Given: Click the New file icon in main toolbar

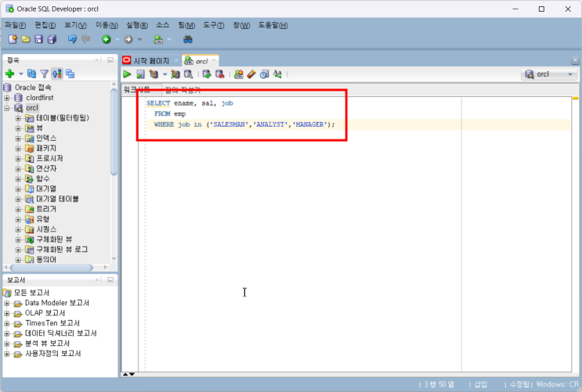Looking at the screenshot, I should (13, 39).
